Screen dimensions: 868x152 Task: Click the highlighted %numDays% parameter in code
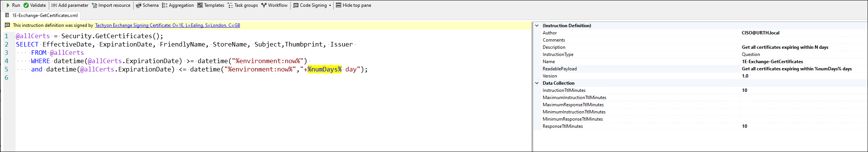coord(325,69)
